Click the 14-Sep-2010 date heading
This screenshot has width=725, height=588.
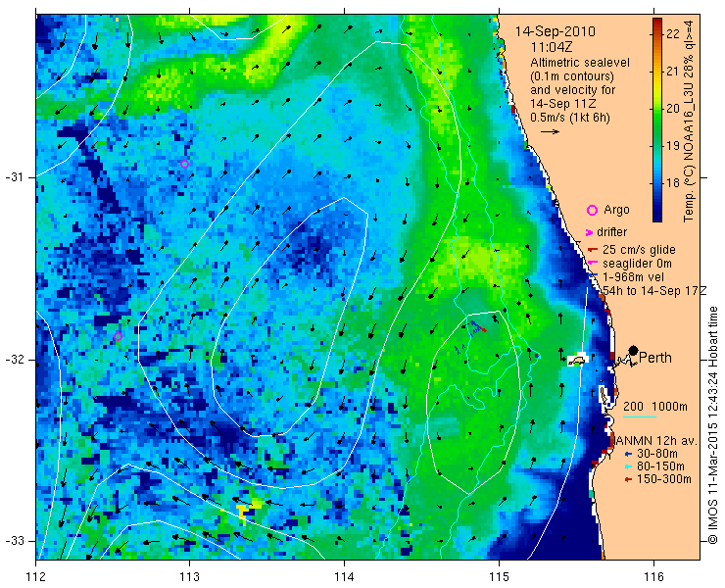point(556,31)
